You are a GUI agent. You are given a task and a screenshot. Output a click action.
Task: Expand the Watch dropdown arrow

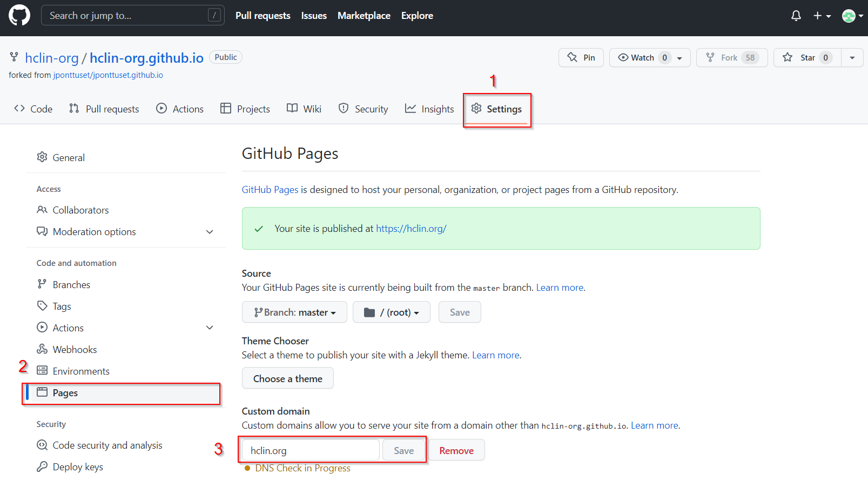coord(680,57)
